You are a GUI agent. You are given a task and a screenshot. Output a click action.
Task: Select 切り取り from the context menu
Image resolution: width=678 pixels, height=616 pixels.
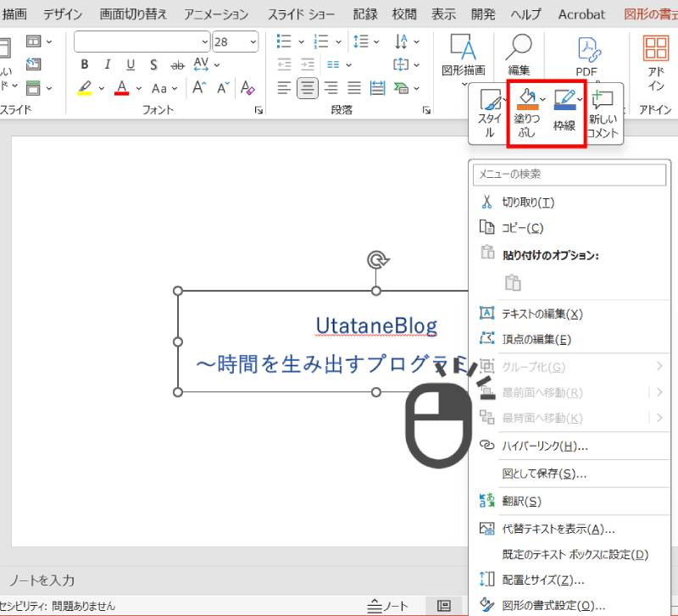[x=527, y=203]
